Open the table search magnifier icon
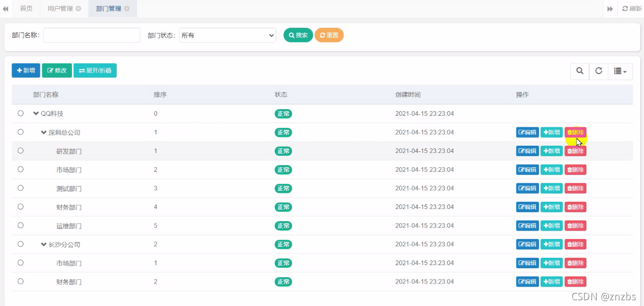This screenshot has width=644, height=306. click(580, 71)
